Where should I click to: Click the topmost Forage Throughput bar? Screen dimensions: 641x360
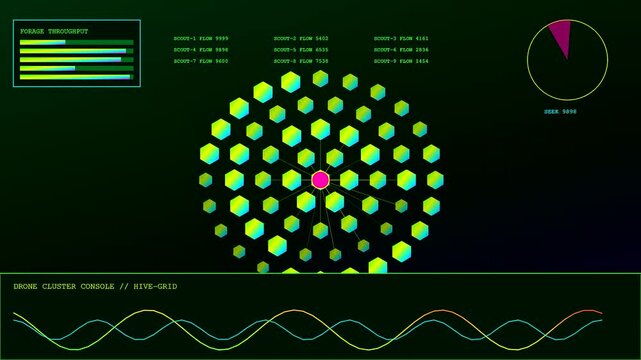[x=76, y=42]
